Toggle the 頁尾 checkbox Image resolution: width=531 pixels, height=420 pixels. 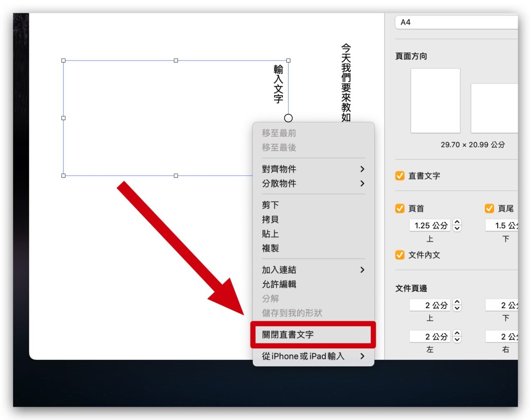[x=489, y=208]
